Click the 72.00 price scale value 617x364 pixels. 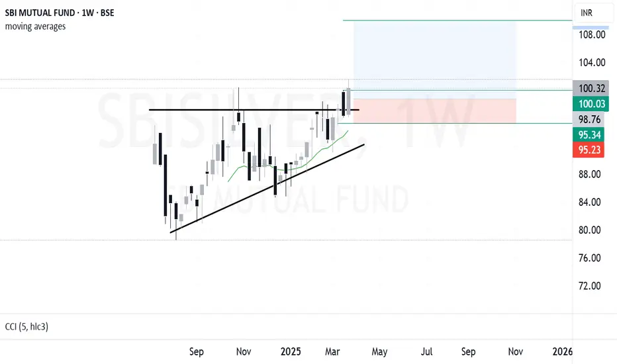pyautogui.click(x=589, y=286)
